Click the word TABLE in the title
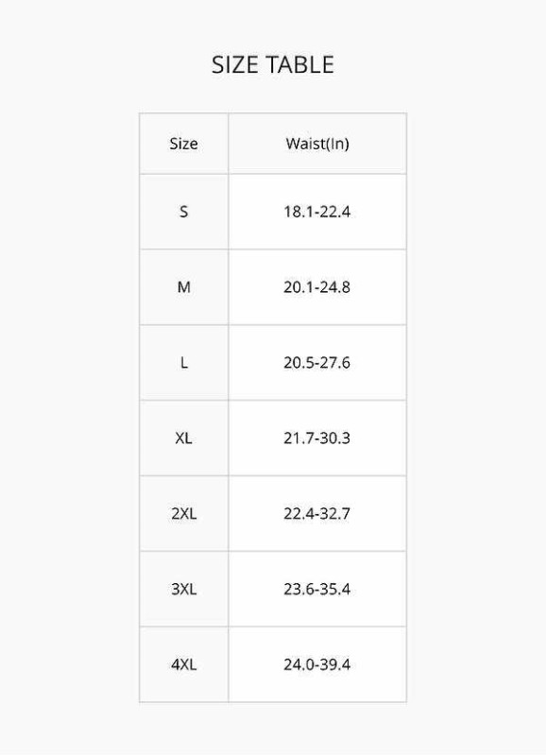 tap(300, 64)
